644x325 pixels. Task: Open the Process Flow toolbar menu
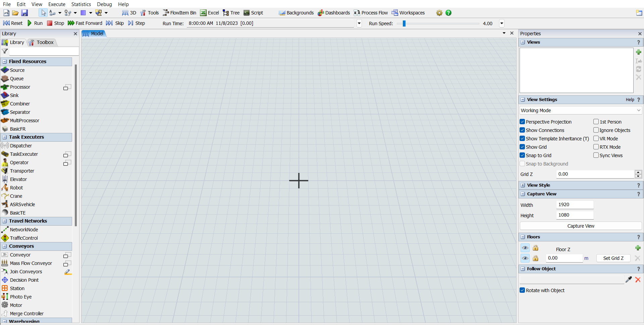tap(371, 13)
